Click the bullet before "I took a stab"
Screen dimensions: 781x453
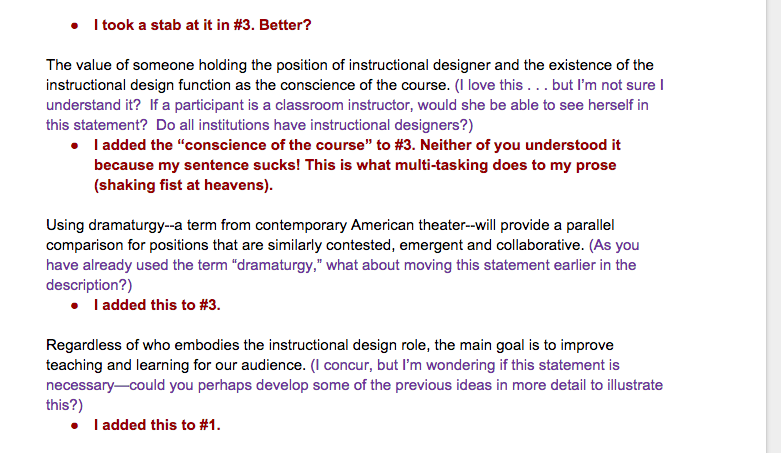76,24
